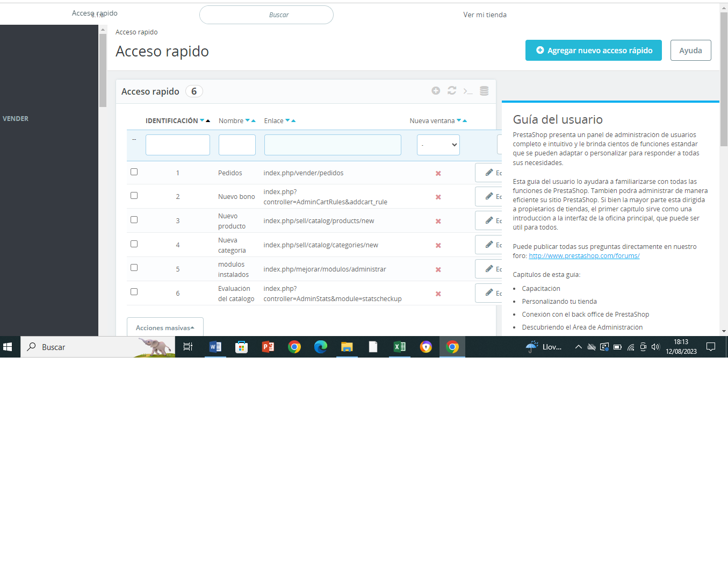Toggle Nueva ventana status for Evaluacion del catalogo
Image resolution: width=728 pixels, height=585 pixels.
(x=438, y=294)
